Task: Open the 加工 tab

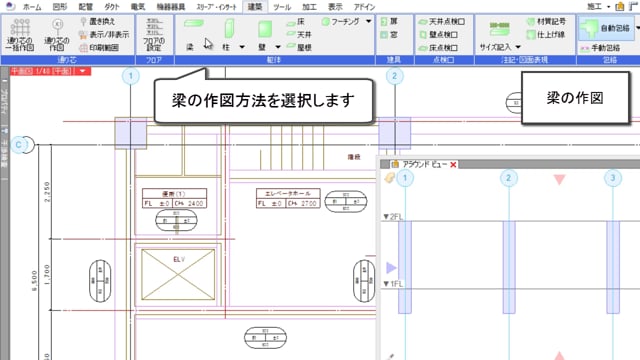Action: tap(309, 7)
